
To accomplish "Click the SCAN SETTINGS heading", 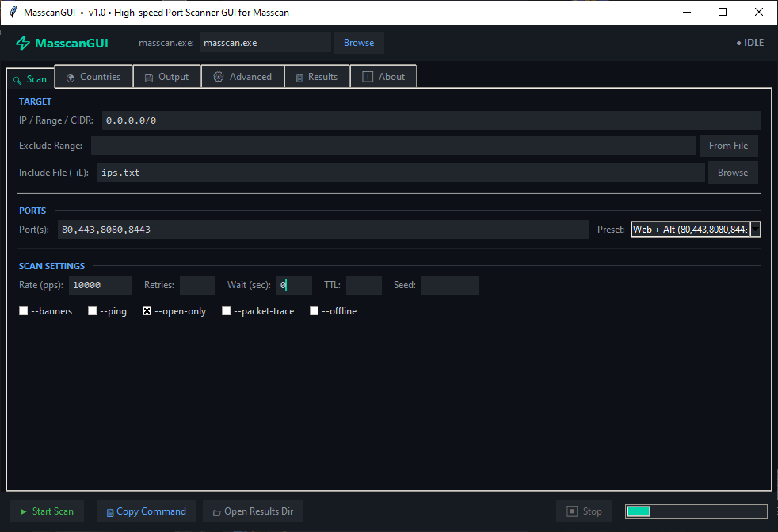I will (x=51, y=266).
